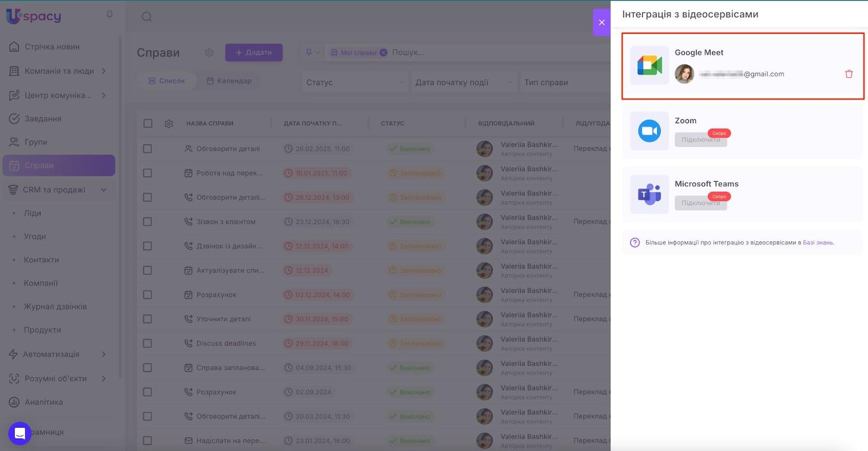Open the Обговорити деталі task dated 26.02.2025
The image size is (868, 451).
tap(228, 149)
